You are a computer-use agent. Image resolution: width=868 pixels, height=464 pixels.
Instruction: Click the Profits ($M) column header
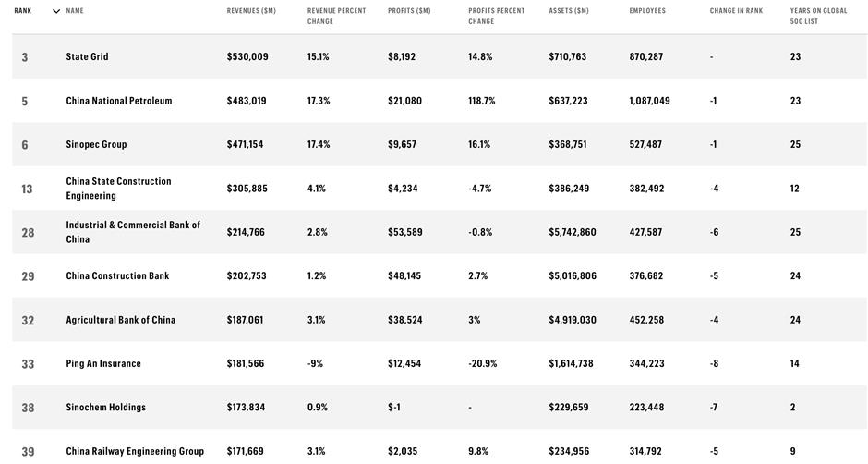click(409, 11)
